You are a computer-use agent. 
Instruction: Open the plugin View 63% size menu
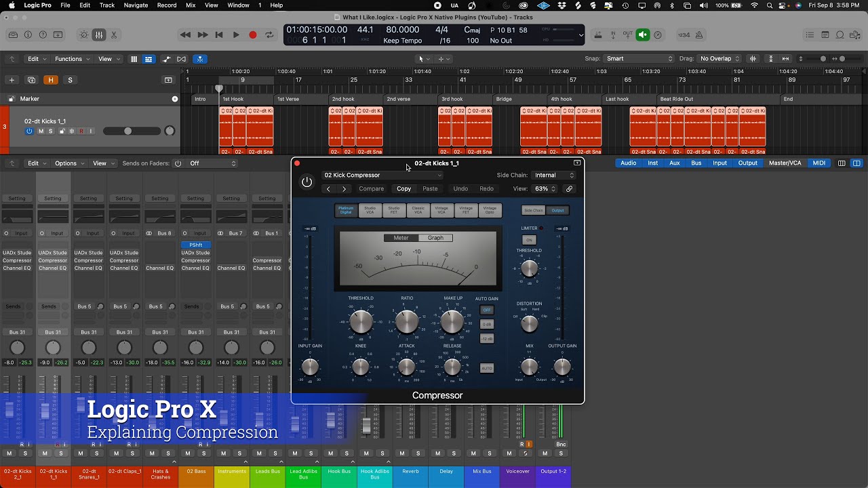click(x=545, y=189)
